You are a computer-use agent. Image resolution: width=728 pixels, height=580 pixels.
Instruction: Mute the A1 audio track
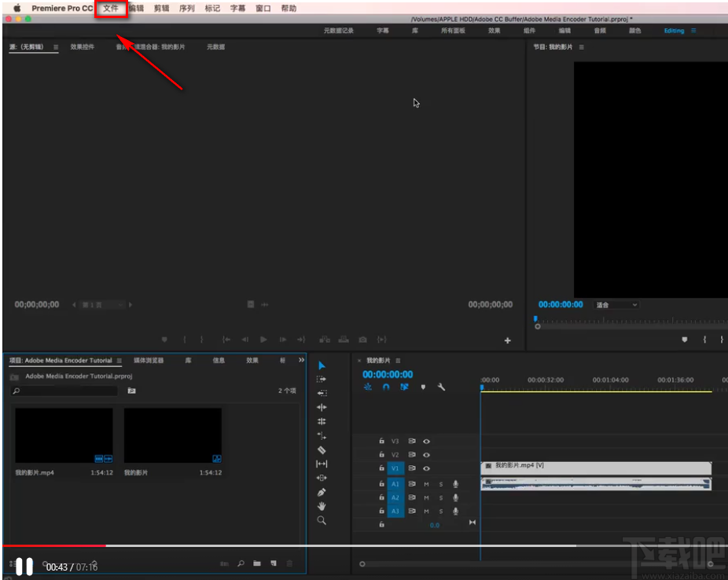click(426, 484)
